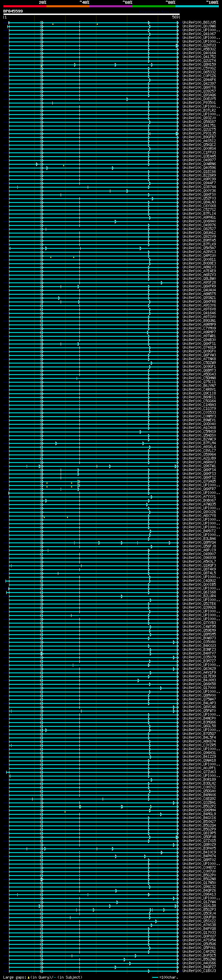
Task: Click hit UniRef100_Q944F6
Action: (x=199, y=80)
